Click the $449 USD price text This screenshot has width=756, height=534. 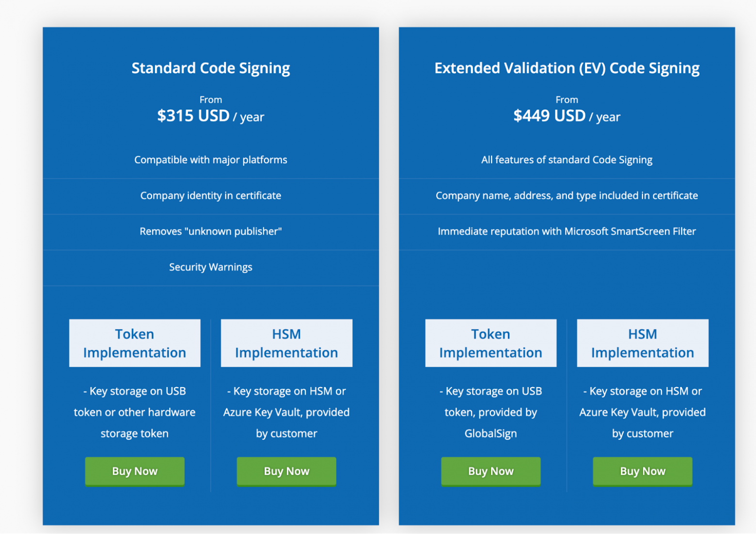[x=550, y=116]
